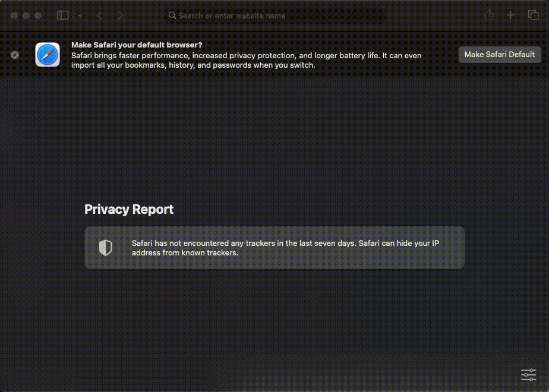Click the magnifying glass in address bar

click(172, 15)
